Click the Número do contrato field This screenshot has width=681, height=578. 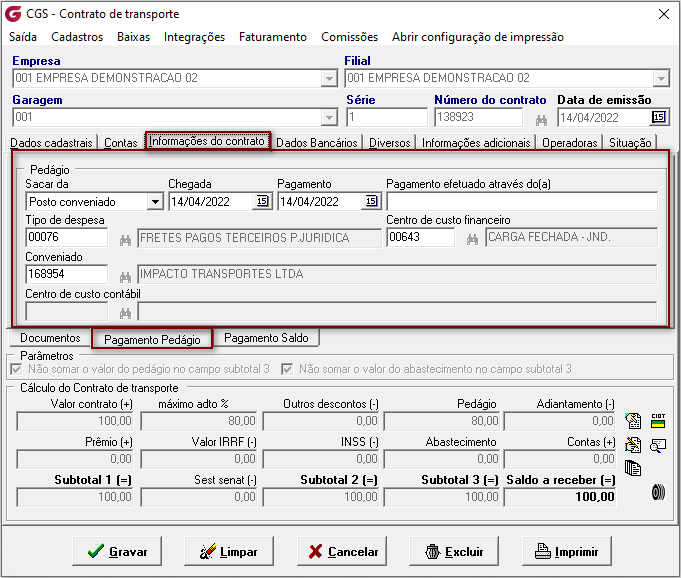[x=478, y=117]
